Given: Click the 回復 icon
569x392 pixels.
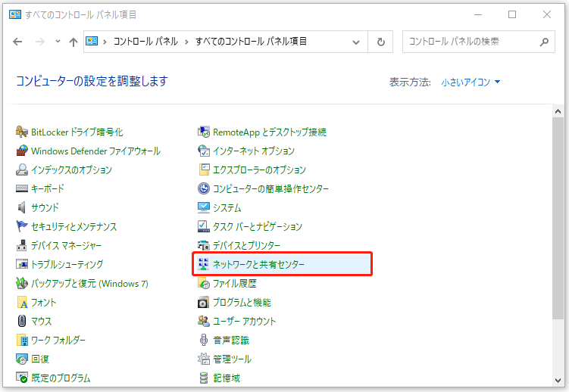Looking at the screenshot, I should pyautogui.click(x=22, y=359).
